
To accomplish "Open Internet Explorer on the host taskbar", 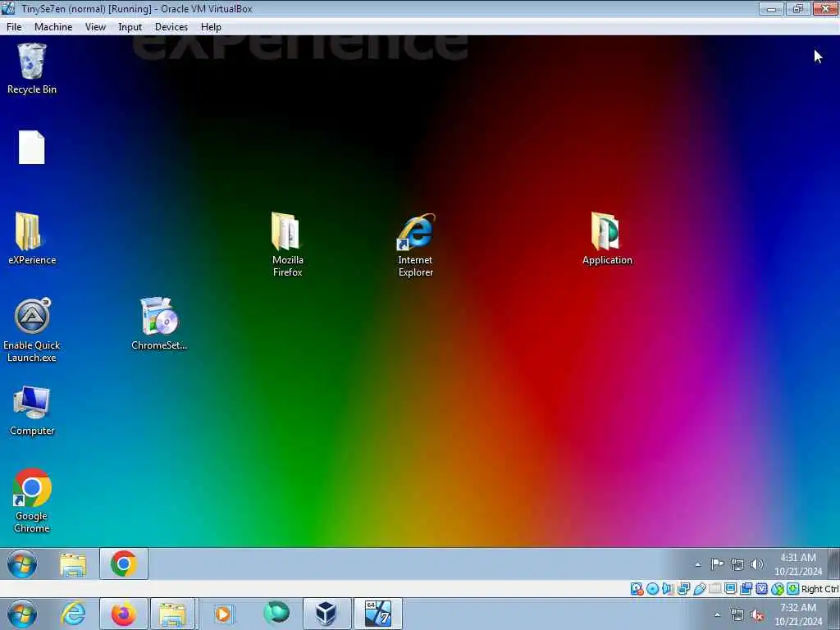I will pos(73,614).
